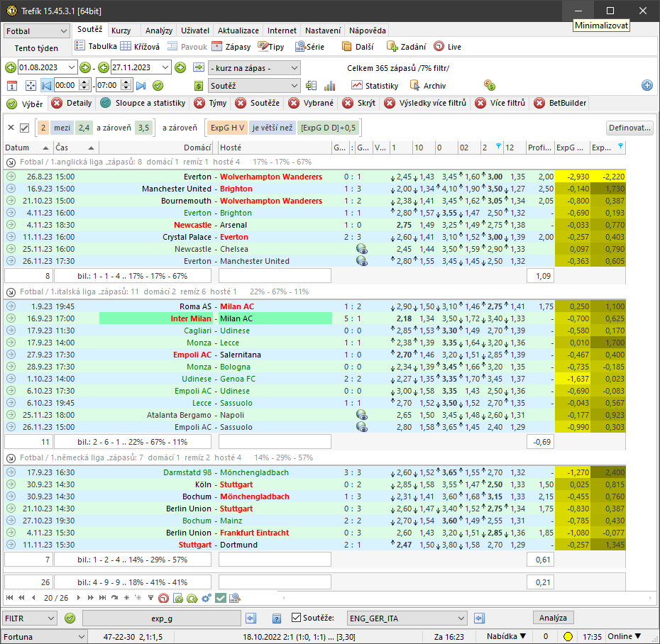The image size is (660, 644).
Task: Click the filter funnel icon in navigator
Action: [x=150, y=598]
